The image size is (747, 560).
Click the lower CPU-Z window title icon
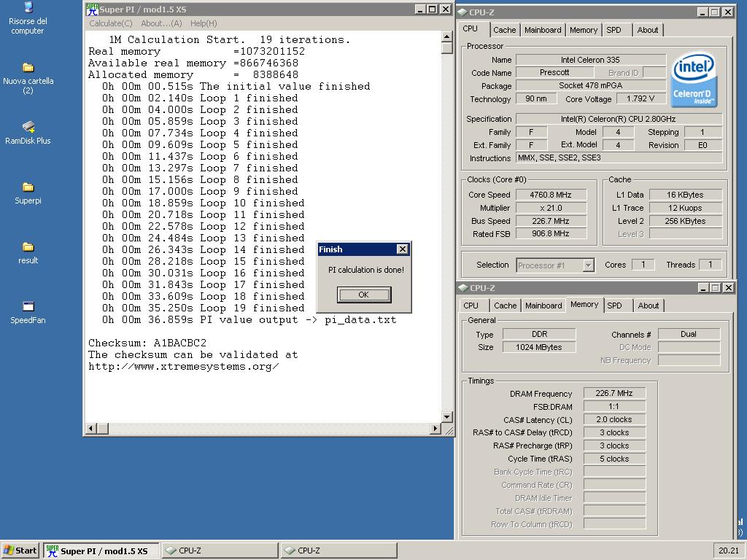[463, 287]
